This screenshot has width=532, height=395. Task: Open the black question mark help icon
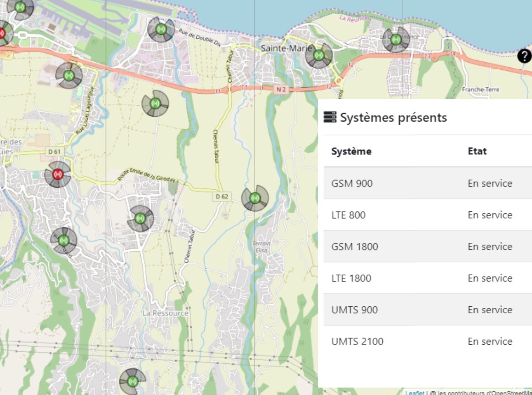524,56
